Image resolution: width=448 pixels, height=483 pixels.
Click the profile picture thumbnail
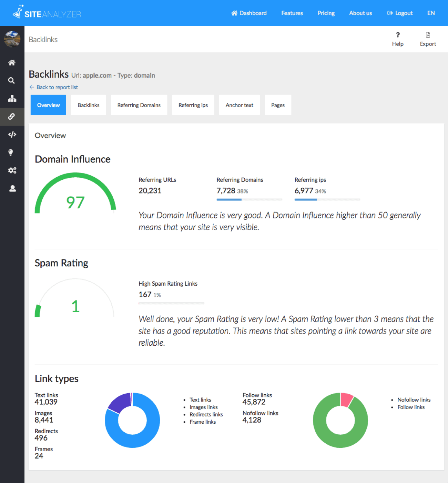(x=12, y=39)
